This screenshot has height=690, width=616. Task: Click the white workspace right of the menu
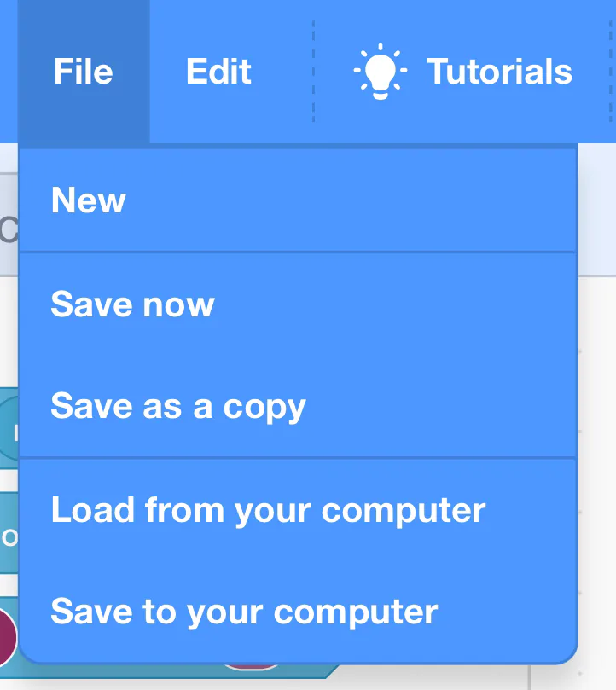click(597, 426)
